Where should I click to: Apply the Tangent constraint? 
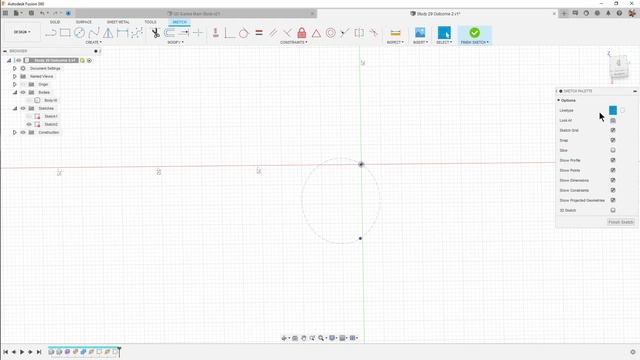coord(244,33)
